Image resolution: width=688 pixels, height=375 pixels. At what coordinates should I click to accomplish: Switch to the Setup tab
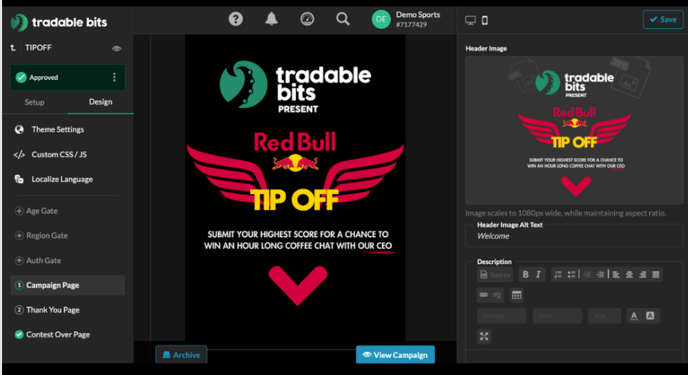coord(34,102)
